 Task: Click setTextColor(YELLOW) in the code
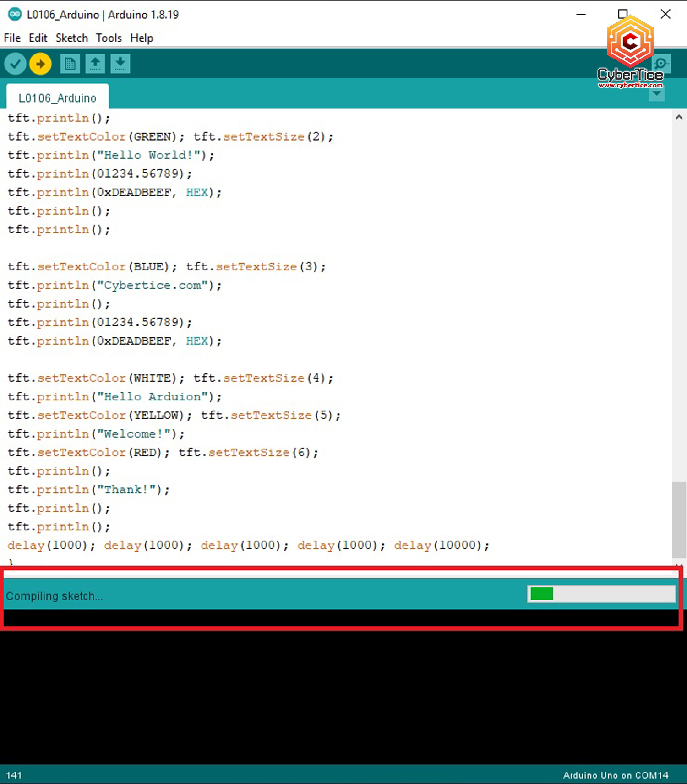(x=111, y=415)
